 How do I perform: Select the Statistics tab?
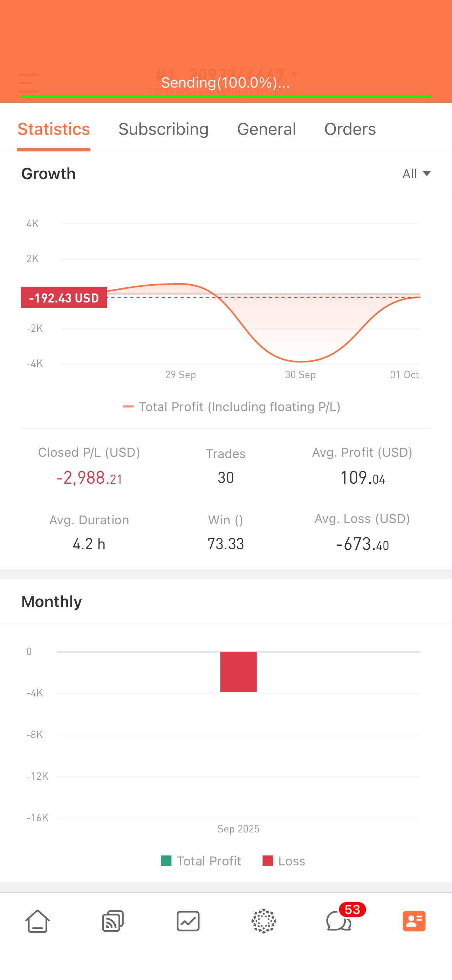point(54,129)
